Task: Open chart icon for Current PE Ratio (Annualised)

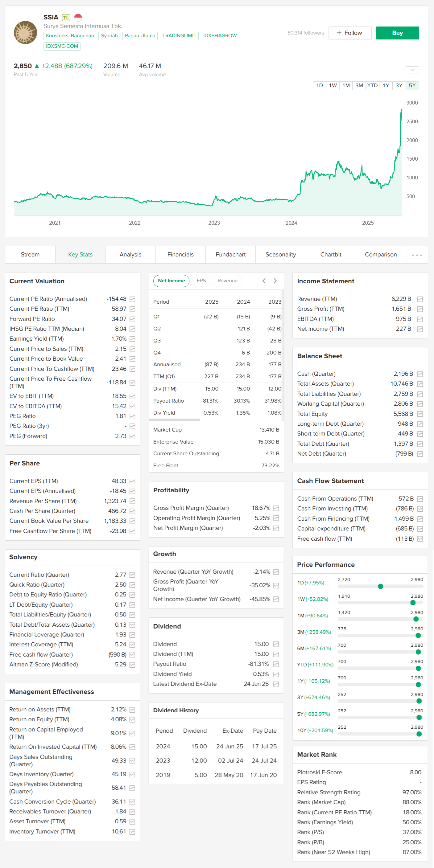Action: [x=133, y=299]
